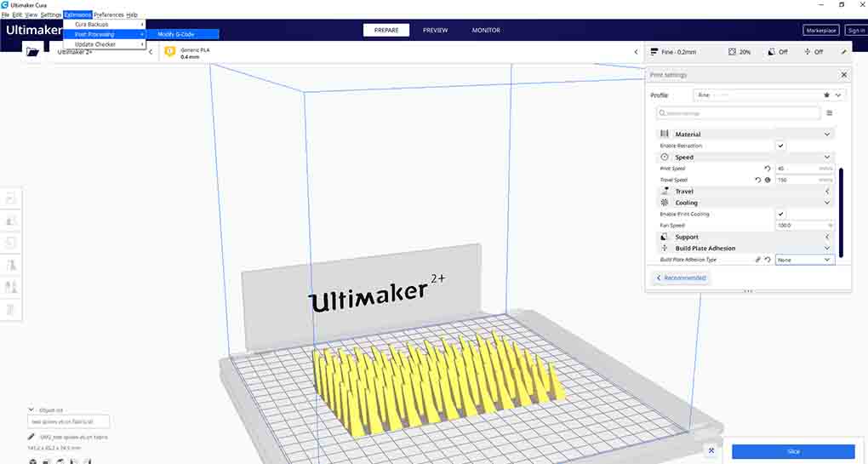Image resolution: width=868 pixels, height=464 pixels.
Task: Open the Help menu
Action: 132,15
